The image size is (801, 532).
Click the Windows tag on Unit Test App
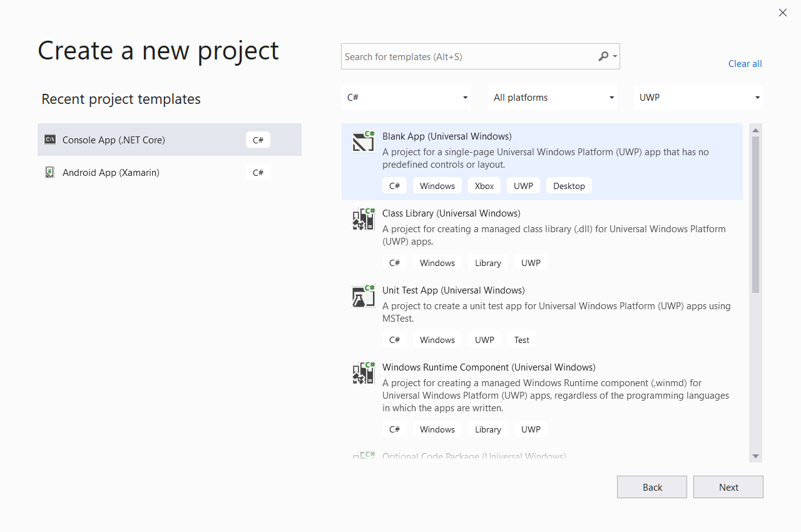click(437, 340)
